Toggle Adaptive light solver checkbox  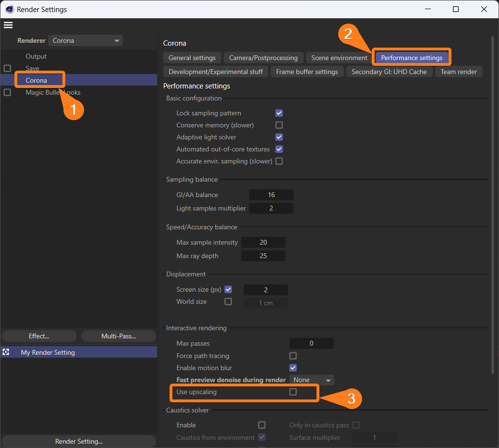(x=279, y=137)
